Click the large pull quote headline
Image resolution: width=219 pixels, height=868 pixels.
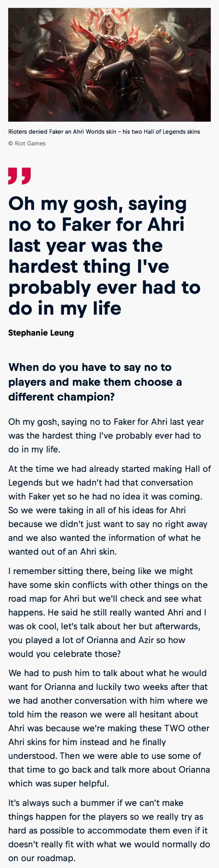click(105, 256)
